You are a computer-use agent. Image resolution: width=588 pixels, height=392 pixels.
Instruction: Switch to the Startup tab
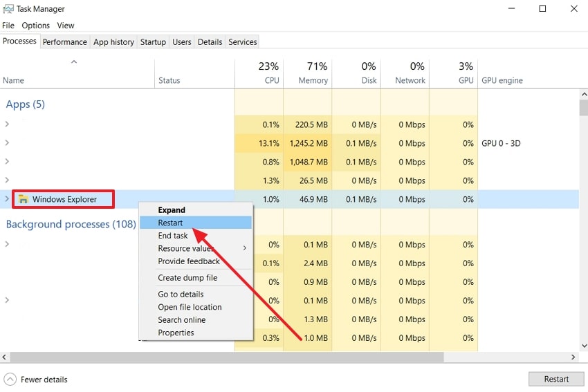point(153,42)
